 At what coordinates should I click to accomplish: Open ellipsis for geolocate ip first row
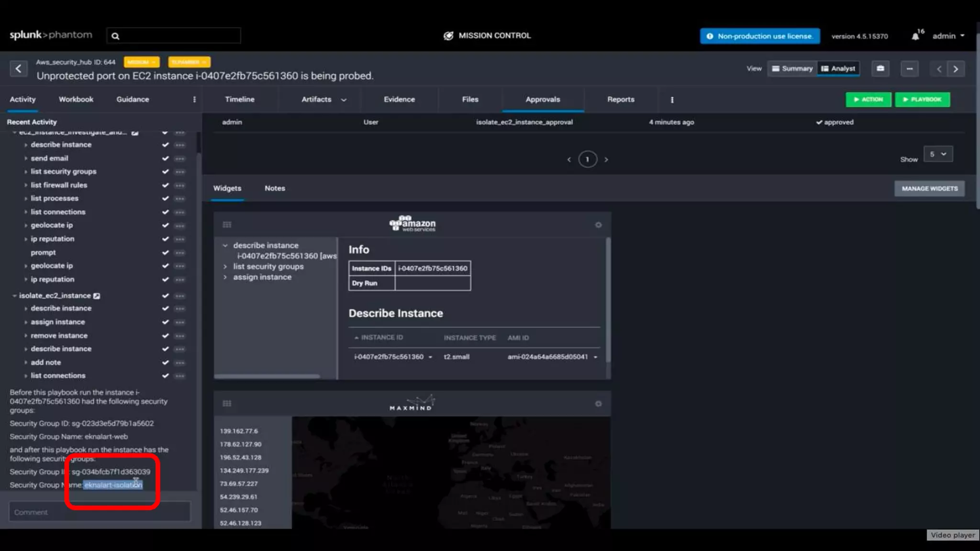click(180, 225)
